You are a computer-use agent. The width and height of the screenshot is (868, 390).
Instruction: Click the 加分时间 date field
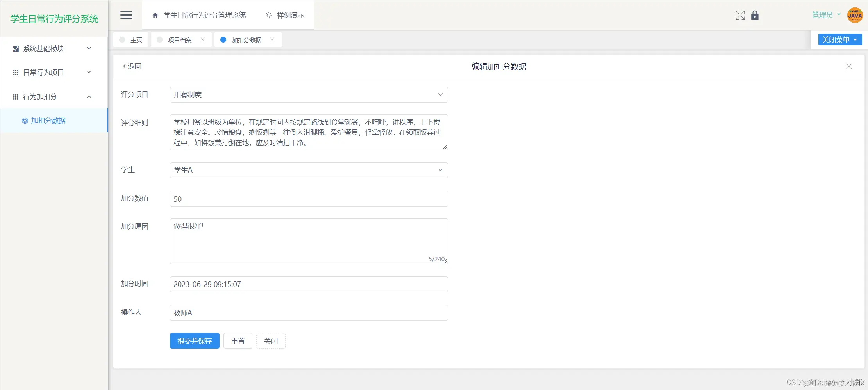309,284
